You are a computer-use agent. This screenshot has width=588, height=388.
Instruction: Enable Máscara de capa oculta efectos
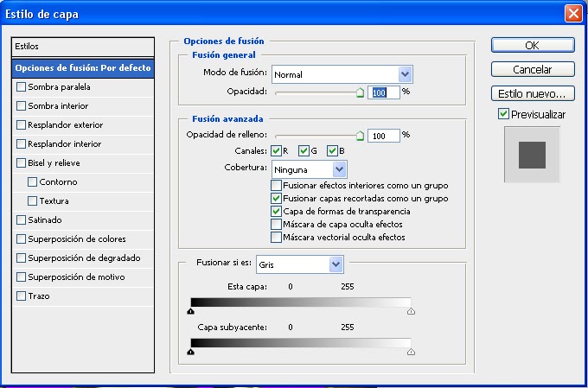[277, 225]
